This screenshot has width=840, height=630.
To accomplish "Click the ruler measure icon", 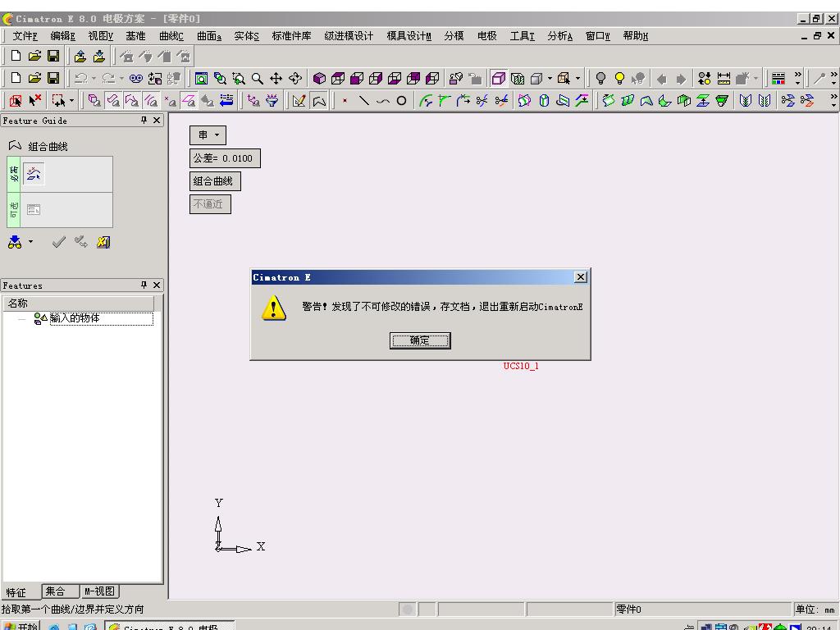I will (x=724, y=79).
